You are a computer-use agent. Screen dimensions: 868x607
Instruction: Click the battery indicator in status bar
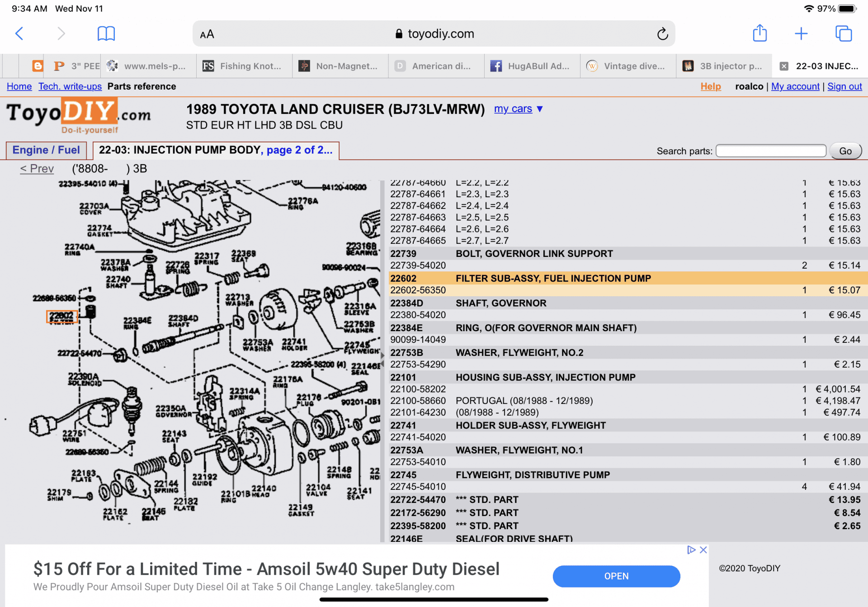847,9
